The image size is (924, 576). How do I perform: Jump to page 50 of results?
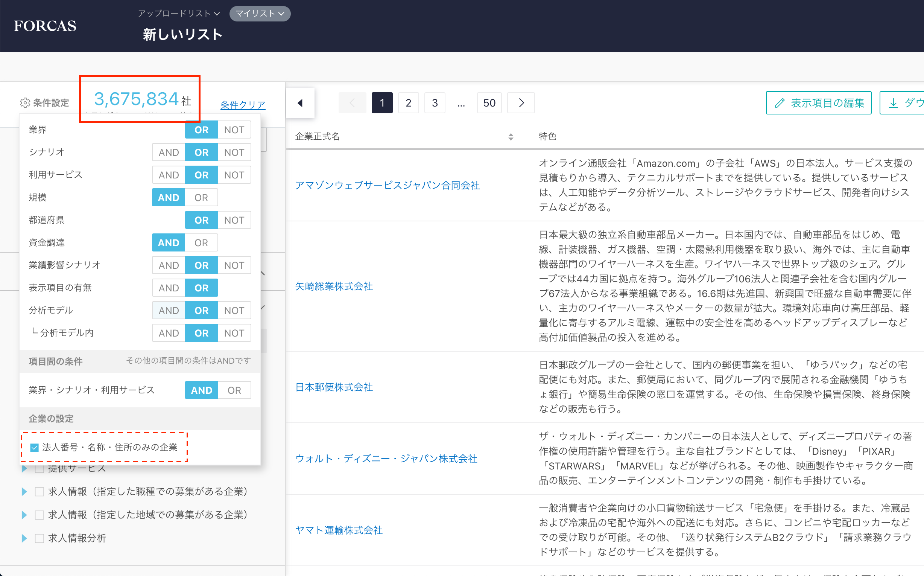tap(489, 103)
